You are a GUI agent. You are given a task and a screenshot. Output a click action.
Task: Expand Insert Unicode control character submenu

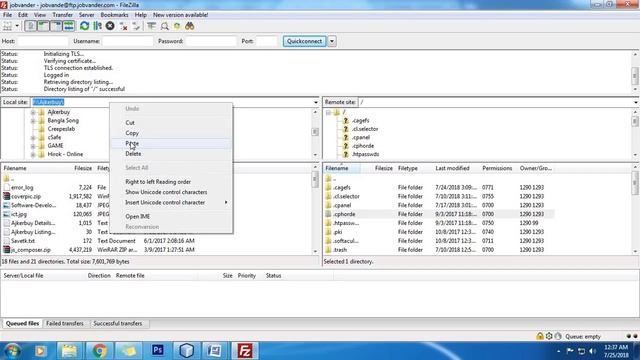pos(171,202)
